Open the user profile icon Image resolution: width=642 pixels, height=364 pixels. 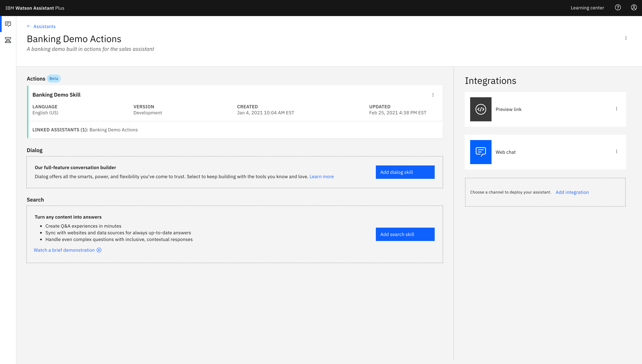pyautogui.click(x=634, y=8)
